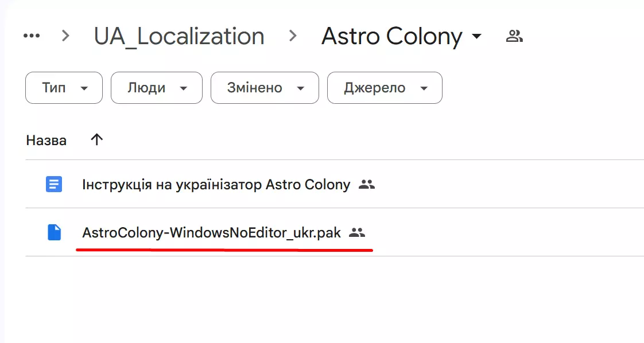Click the shared icon next to the .pak file
644x343 pixels.
pos(357,233)
